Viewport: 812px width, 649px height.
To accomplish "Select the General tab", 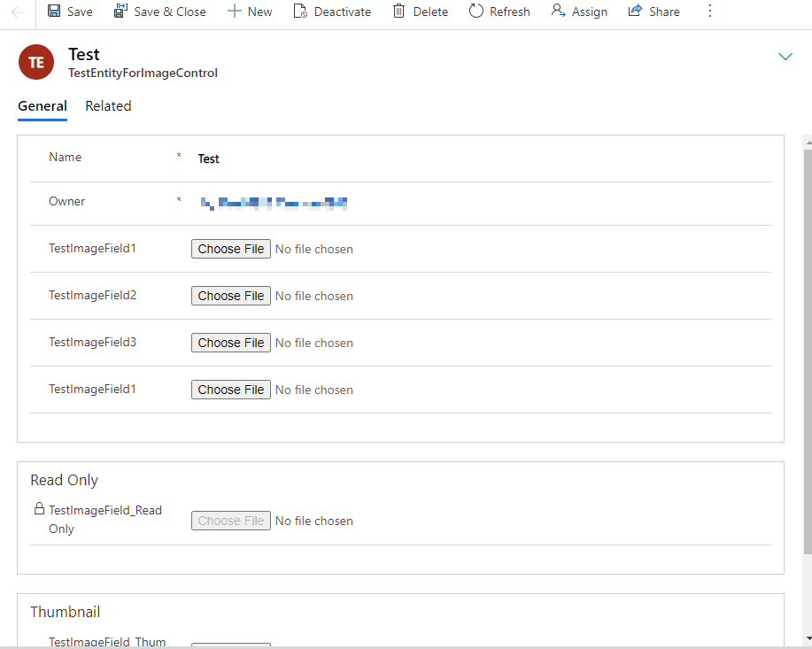I will tap(43, 106).
